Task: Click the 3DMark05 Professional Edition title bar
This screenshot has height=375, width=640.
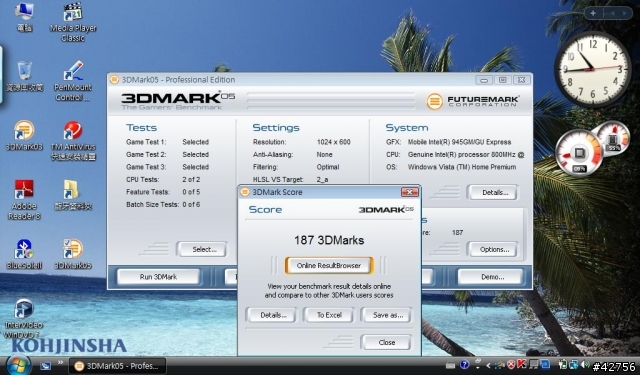Action: (x=320, y=80)
